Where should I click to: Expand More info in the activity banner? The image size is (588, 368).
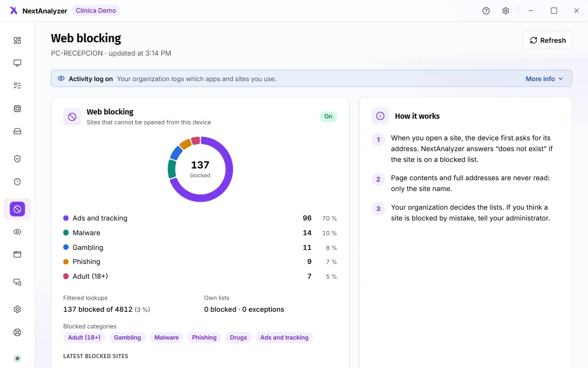point(544,79)
